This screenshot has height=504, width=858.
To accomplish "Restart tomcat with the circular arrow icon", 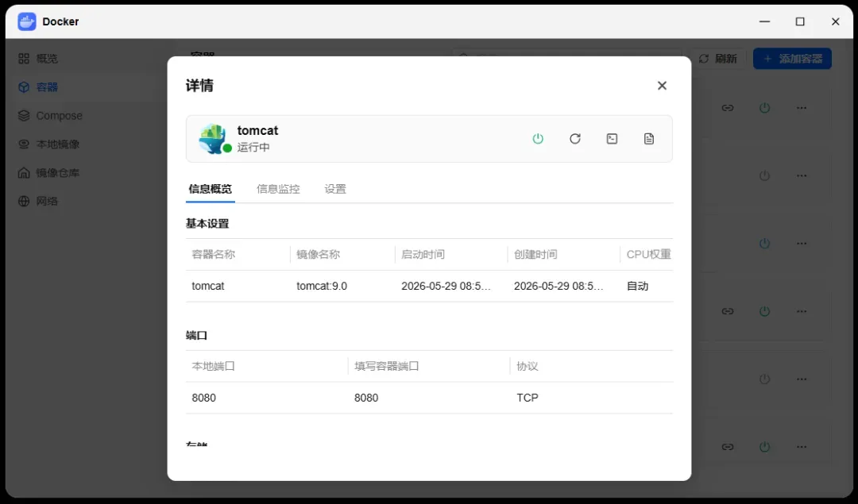I will point(575,139).
